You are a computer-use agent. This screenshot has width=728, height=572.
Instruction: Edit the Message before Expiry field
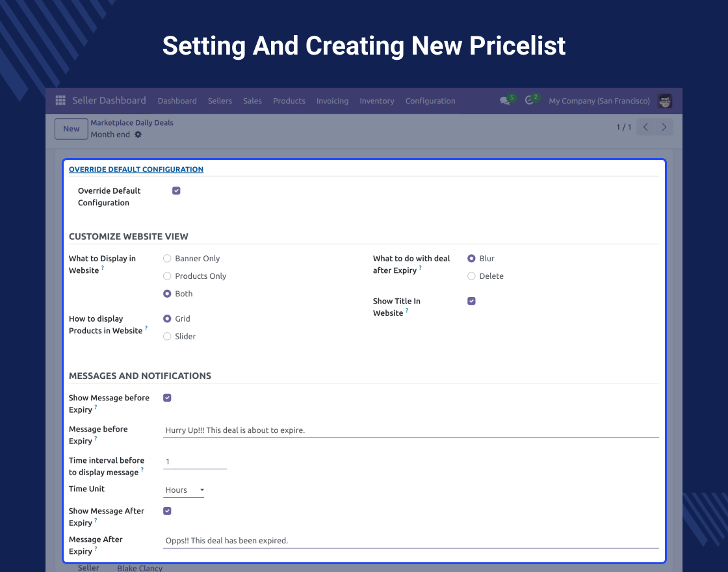click(x=411, y=430)
